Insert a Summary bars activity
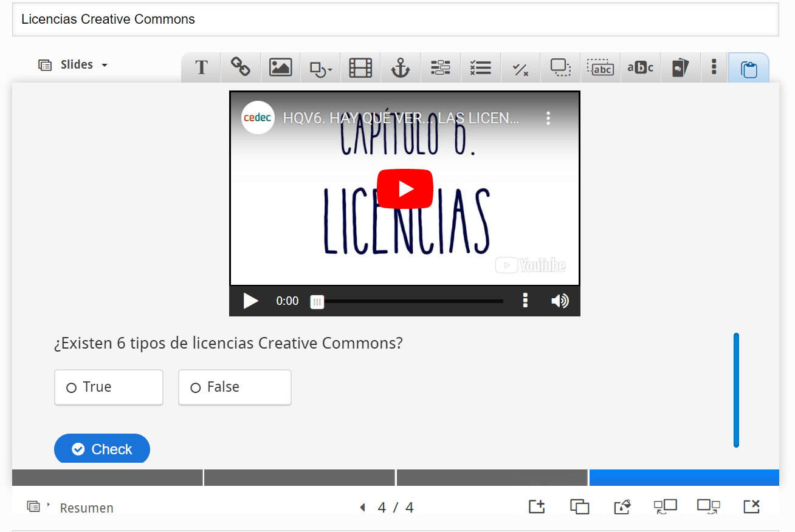795x532 pixels. pyautogui.click(x=440, y=67)
